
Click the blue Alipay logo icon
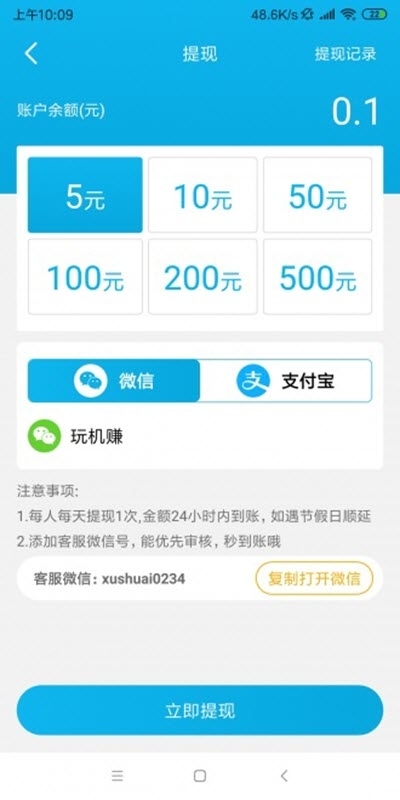[x=253, y=381]
